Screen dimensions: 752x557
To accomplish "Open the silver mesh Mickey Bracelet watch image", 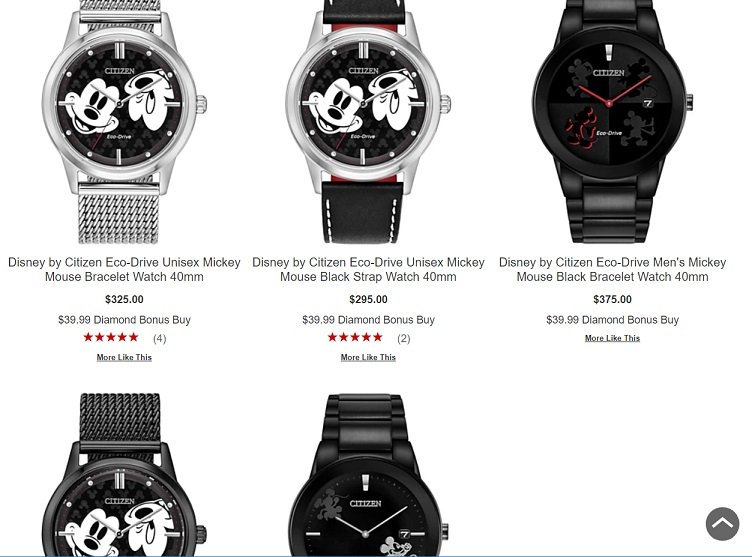I will tap(124, 122).
